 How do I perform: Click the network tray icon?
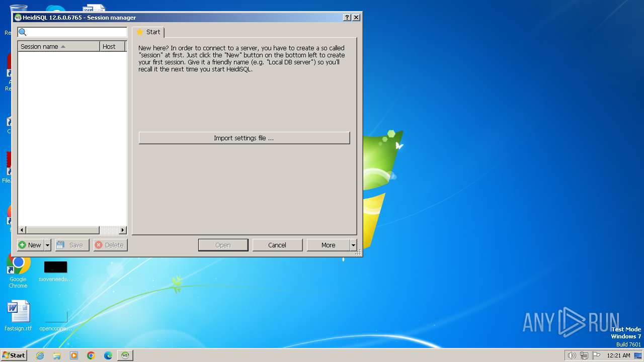[x=584, y=355]
